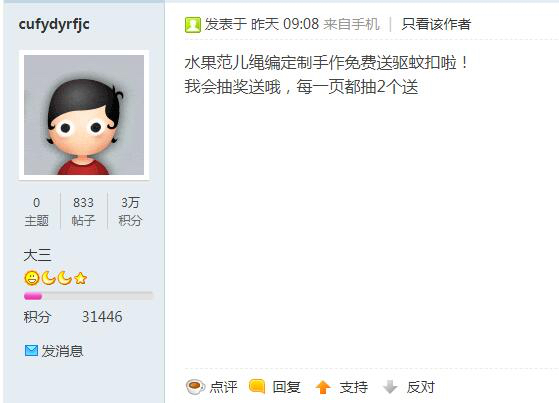The image size is (559, 403).
Task: Click the green user icon beside 发表于
Action: click(193, 25)
